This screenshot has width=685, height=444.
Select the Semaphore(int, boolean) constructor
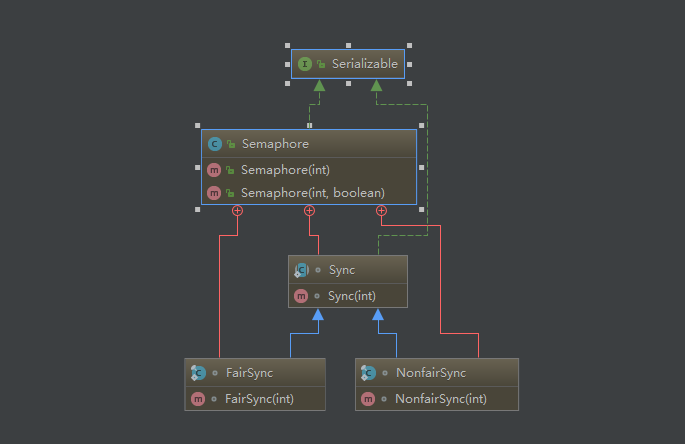[312, 193]
